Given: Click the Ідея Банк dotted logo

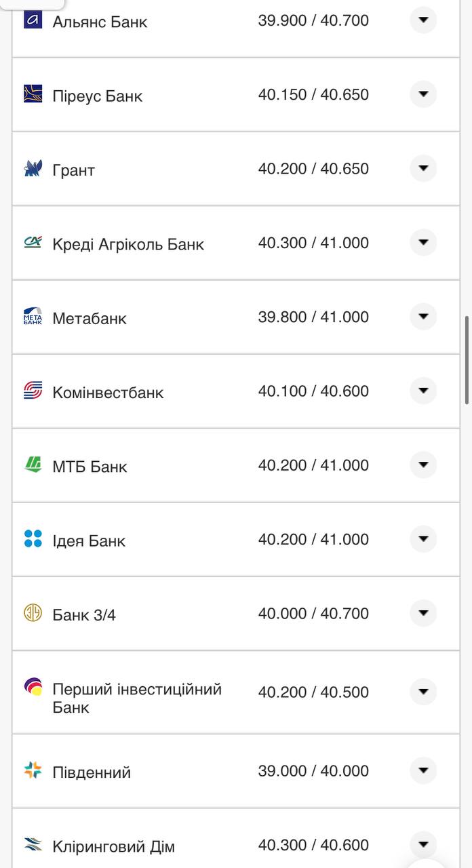Looking at the screenshot, I should tap(33, 539).
